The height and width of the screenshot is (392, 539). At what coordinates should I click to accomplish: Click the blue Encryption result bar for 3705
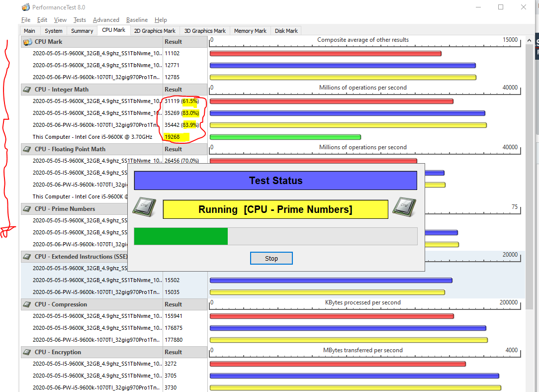(x=355, y=376)
